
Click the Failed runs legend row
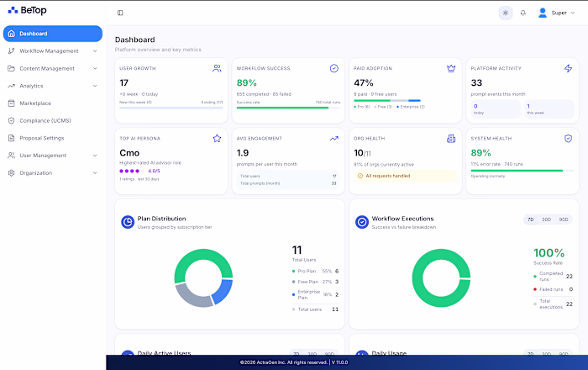553,289
